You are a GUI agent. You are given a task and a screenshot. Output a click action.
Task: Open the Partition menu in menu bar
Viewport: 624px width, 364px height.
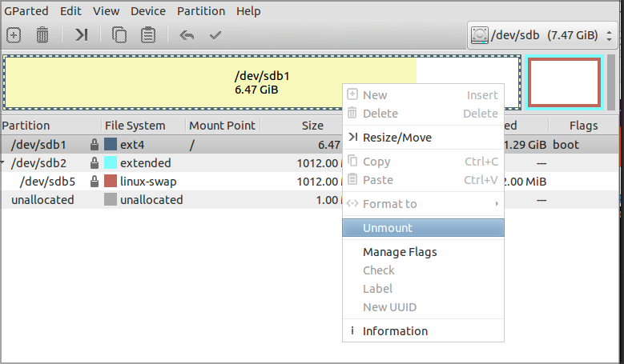point(202,11)
